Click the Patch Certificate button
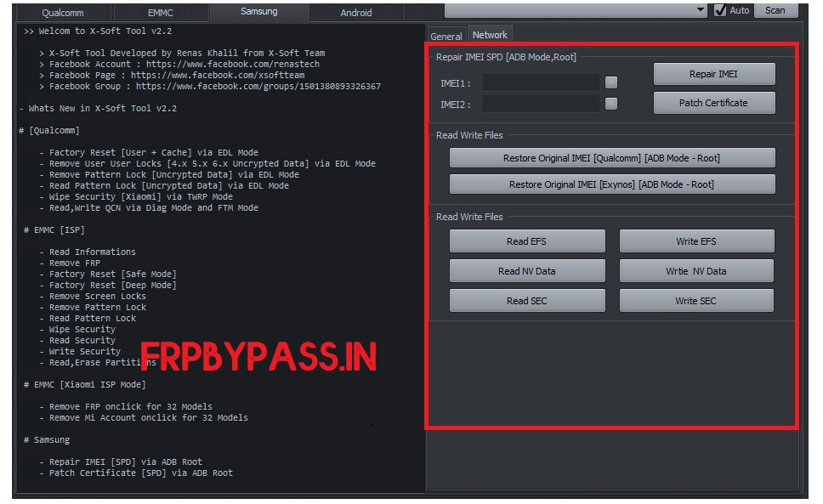 pos(714,103)
